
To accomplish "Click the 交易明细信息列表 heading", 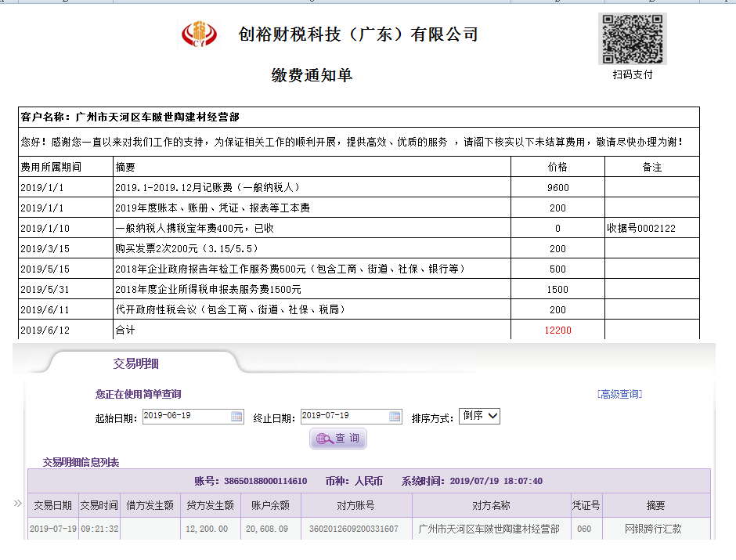I will pos(81,462).
